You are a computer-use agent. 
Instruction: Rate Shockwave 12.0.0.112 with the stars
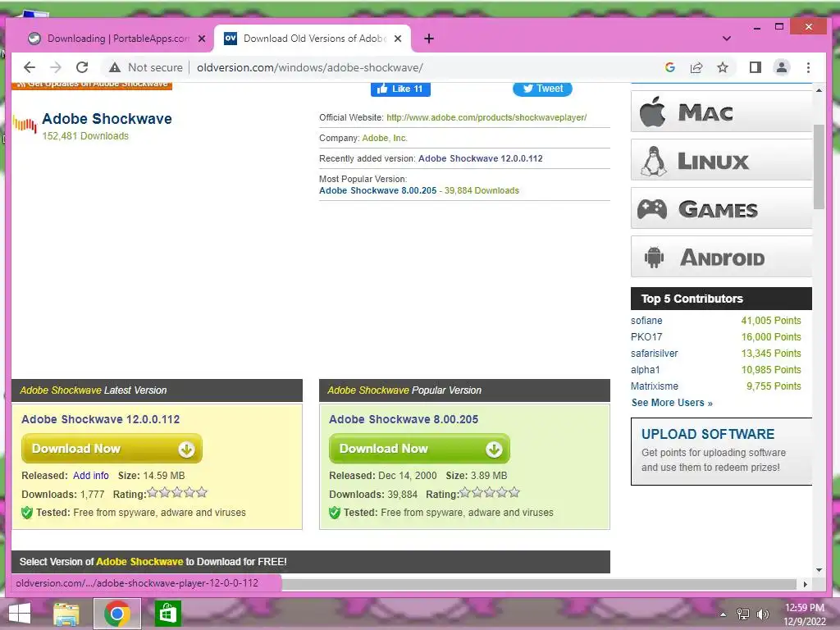coord(177,492)
